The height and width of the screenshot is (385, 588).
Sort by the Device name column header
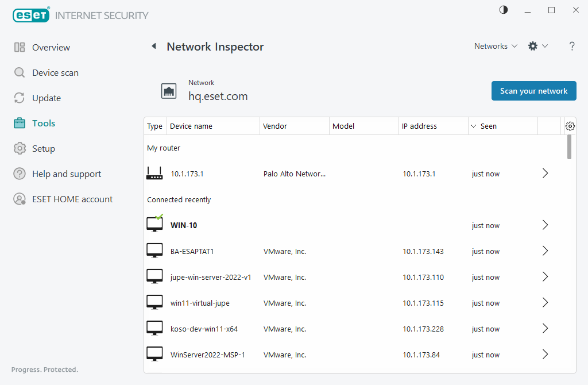click(x=213, y=126)
